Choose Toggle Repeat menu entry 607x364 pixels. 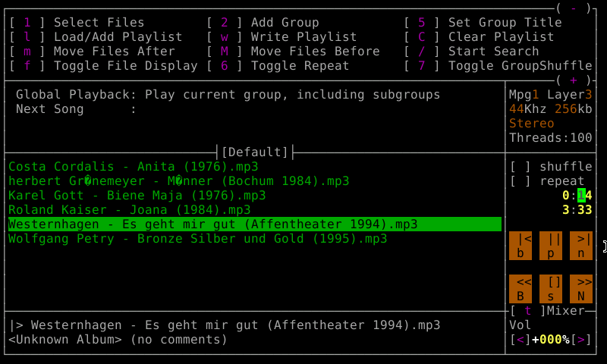pyautogui.click(x=278, y=66)
